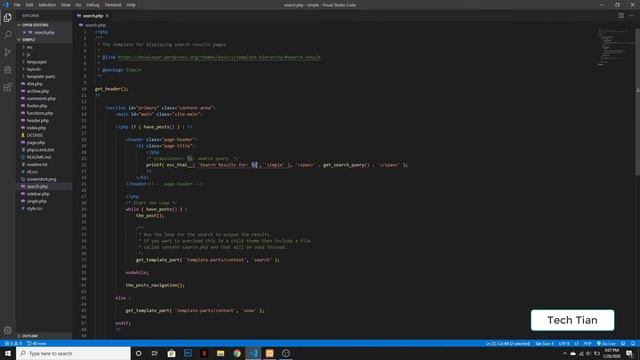Open comments.php in file tree
Screen dimensions: 640x360
coord(41,99)
